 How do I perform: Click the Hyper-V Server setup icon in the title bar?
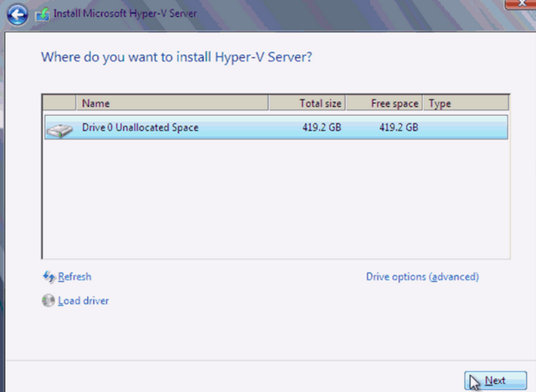43,15
